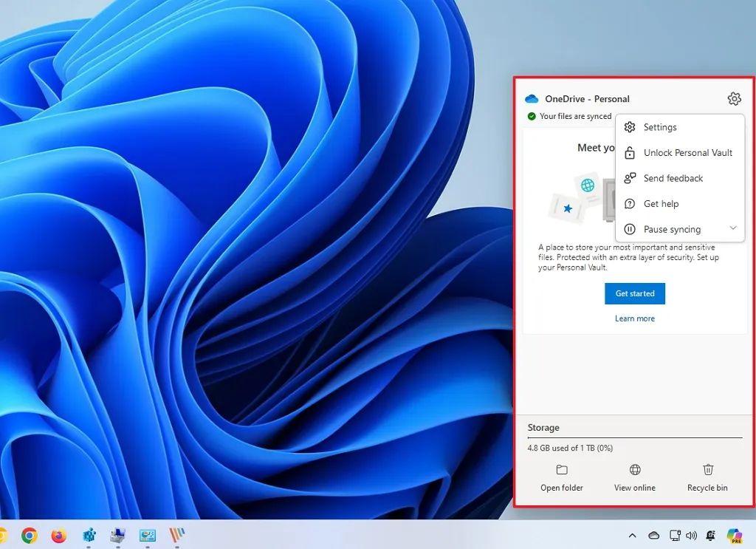
Task: Open the folder icon above Open folder
Action: [x=562, y=470]
